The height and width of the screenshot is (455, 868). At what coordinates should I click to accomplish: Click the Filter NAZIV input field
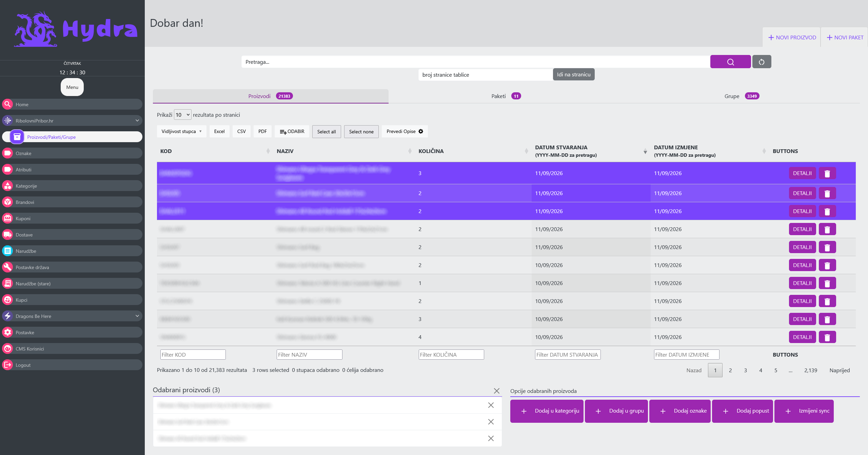click(309, 355)
